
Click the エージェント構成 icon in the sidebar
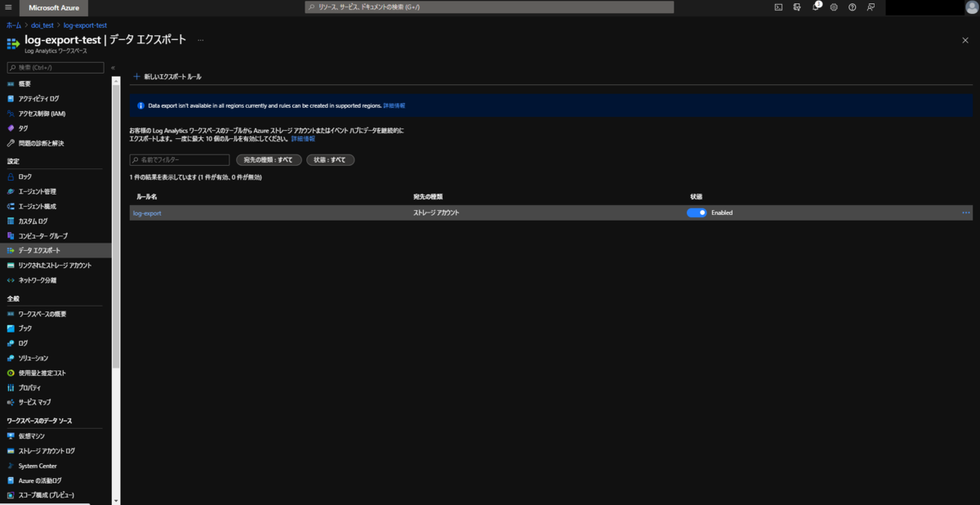point(11,206)
